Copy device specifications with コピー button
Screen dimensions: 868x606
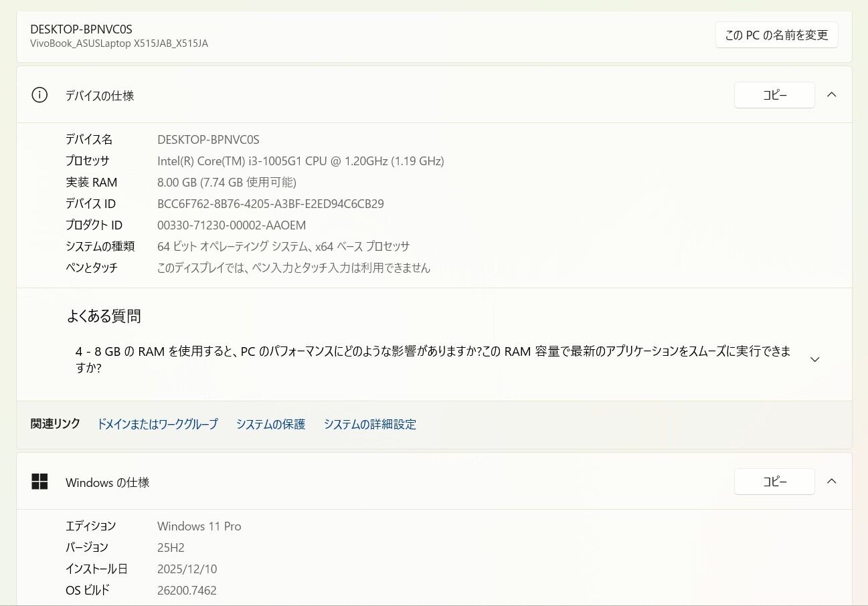(774, 95)
